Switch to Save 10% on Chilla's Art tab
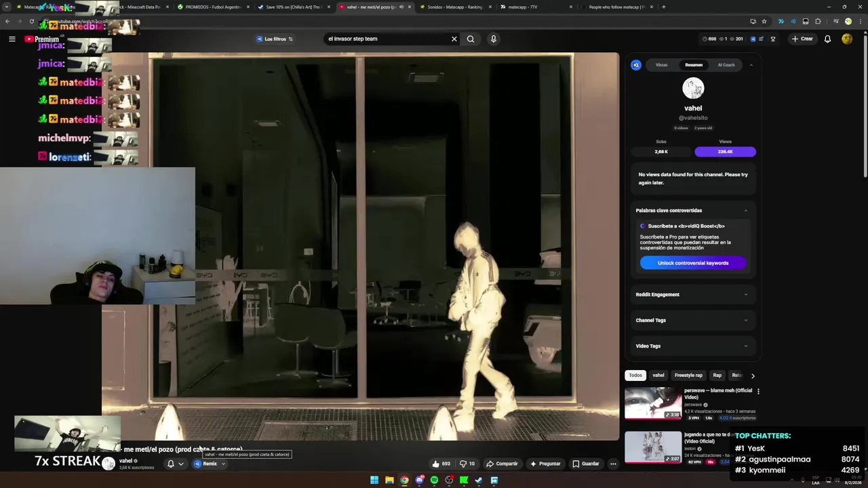 pos(293,7)
